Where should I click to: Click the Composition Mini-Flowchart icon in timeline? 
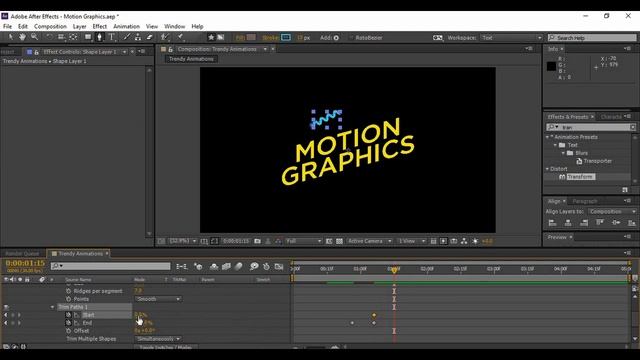181,267
